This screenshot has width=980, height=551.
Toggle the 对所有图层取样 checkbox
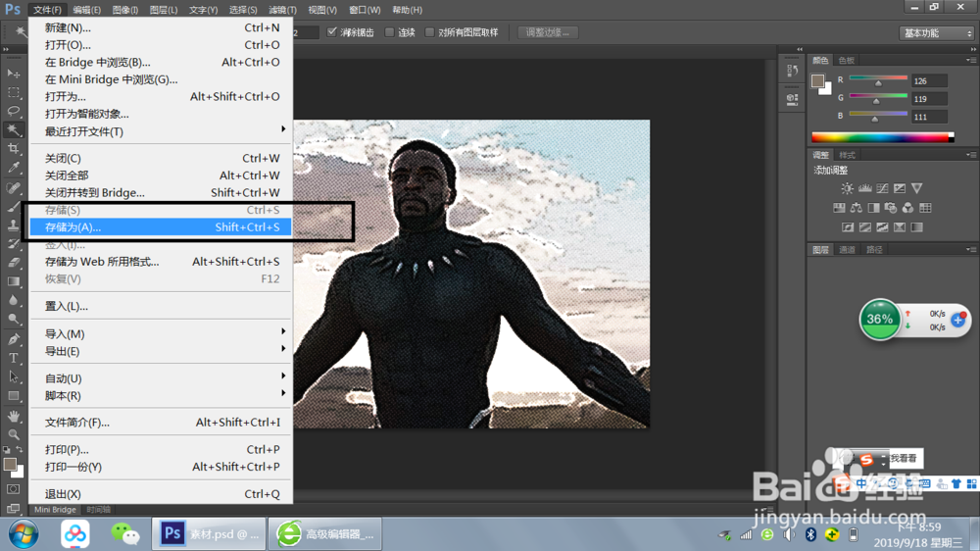click(429, 32)
